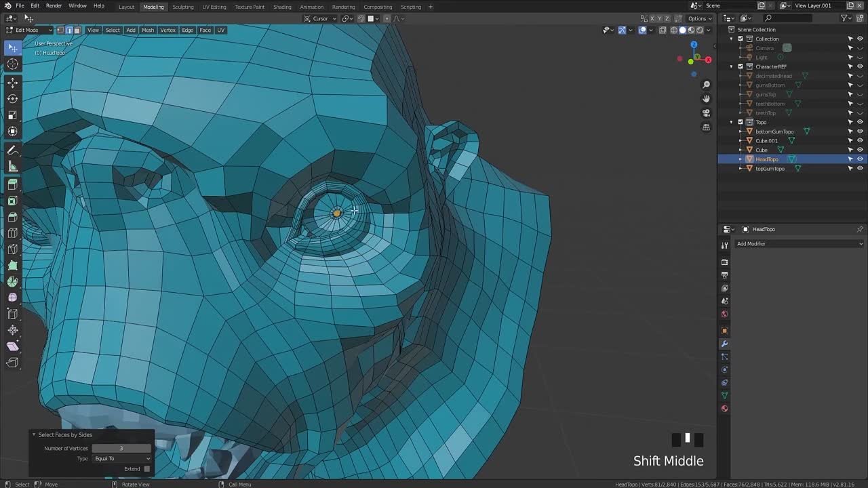Switch to the Sculpting workspace tab
The width and height of the screenshot is (868, 488).
point(182,7)
